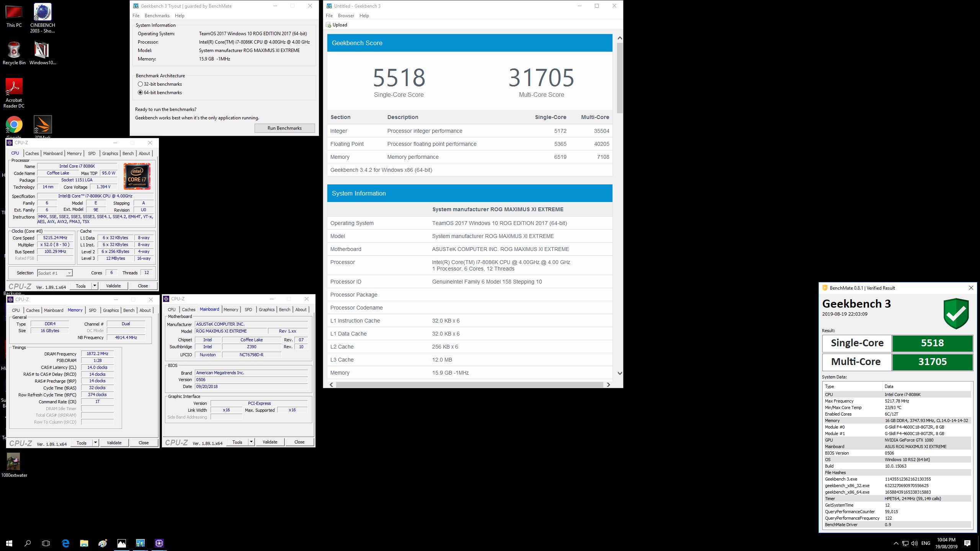
Task: Open Graphics tab in CPU-Z Mainboard window
Action: click(266, 310)
